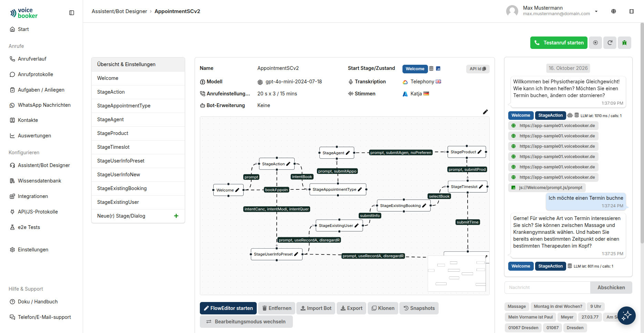The height and width of the screenshot is (333, 644).
Task: Open the green bug debug icon
Action: (624, 43)
